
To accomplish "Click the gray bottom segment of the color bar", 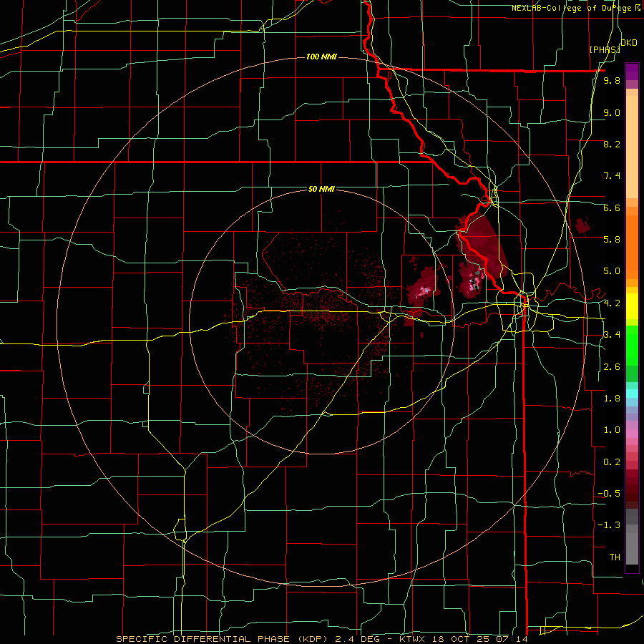I will pyautogui.click(x=632, y=545).
